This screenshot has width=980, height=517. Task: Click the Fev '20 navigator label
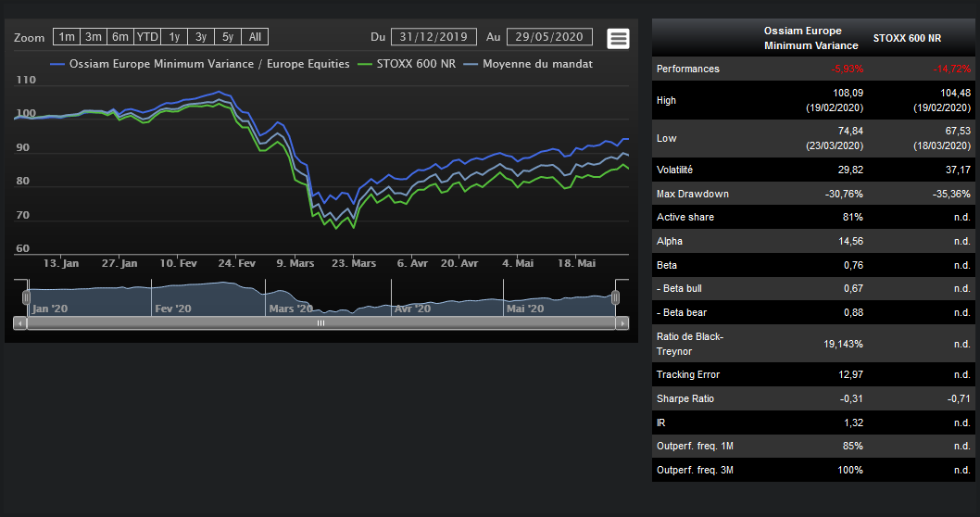pos(173,309)
